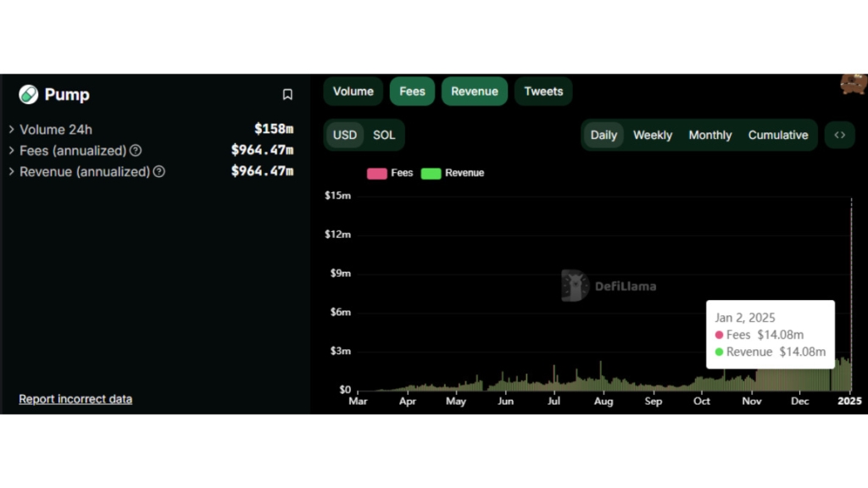Viewport: 868px width, 488px height.
Task: Switch denomination to SOL
Action: pyautogui.click(x=384, y=135)
